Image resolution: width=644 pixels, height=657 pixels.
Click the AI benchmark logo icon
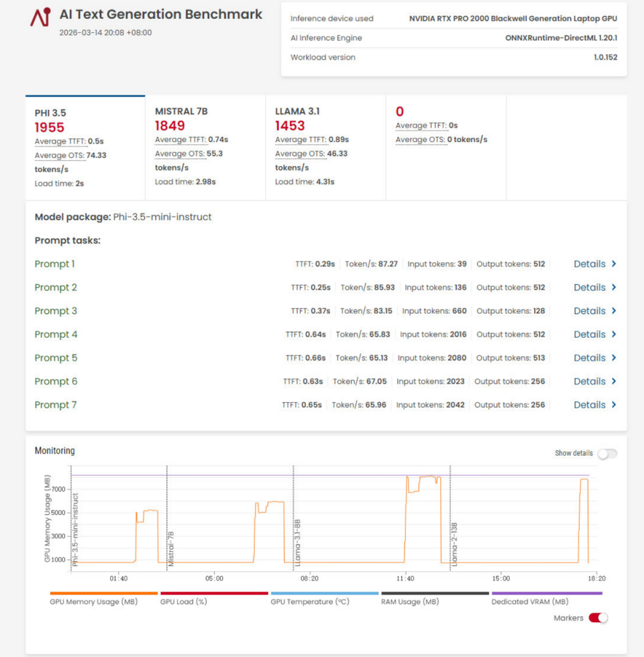click(40, 17)
